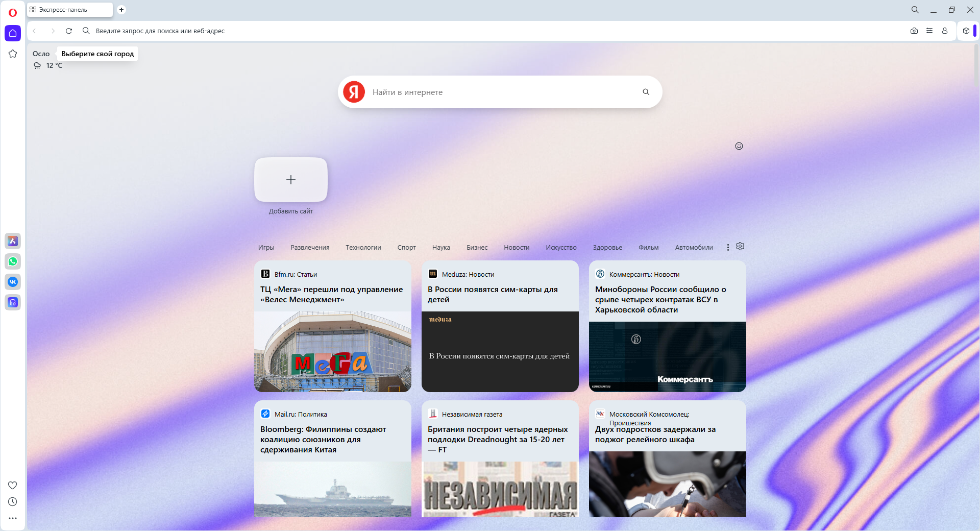
Task: Open the Новости news category
Action: coord(517,248)
